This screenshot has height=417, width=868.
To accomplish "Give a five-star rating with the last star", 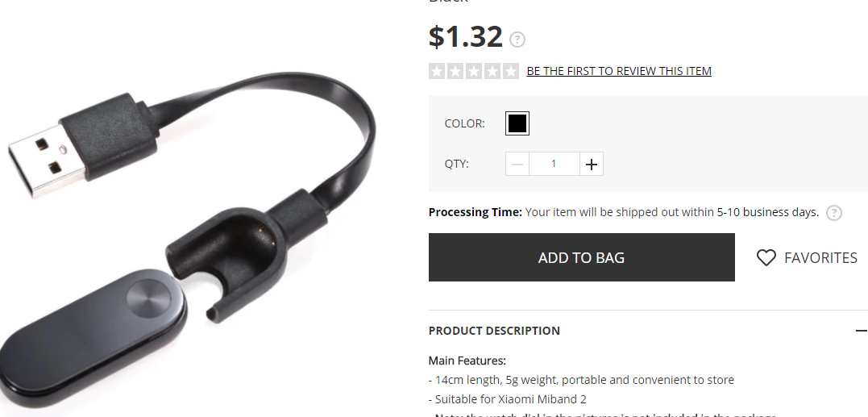I will point(510,71).
